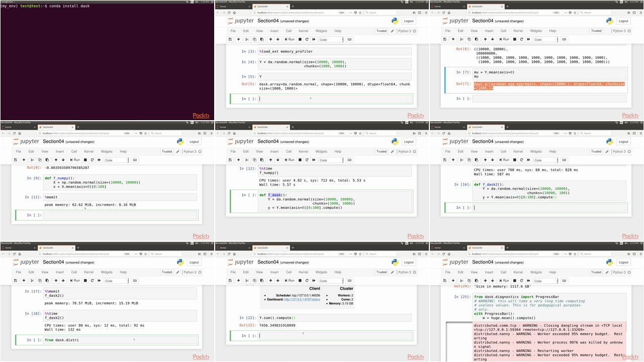
Task: Open Dashboard link http://127.0.0.1:8787/status
Action: pyautogui.click(x=302, y=299)
